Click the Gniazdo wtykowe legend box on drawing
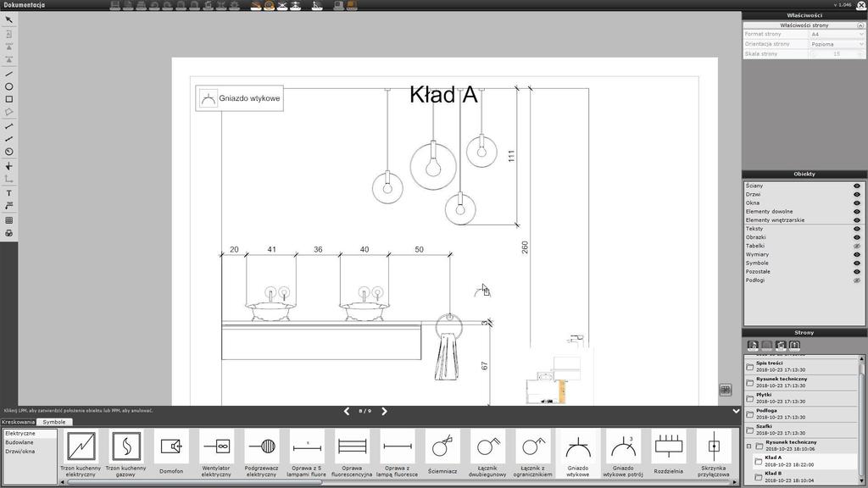Screen dimensions: 868x488 pyautogui.click(x=239, y=98)
